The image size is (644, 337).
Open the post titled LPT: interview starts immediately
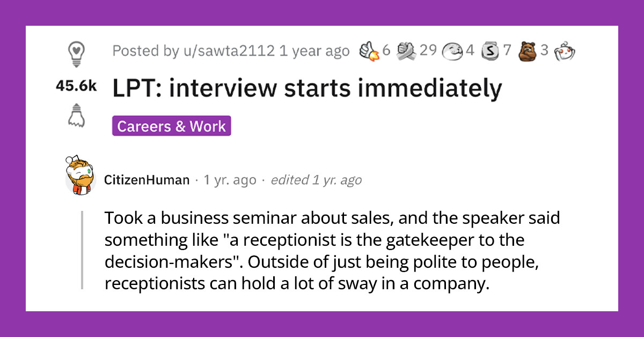pyautogui.click(x=307, y=87)
